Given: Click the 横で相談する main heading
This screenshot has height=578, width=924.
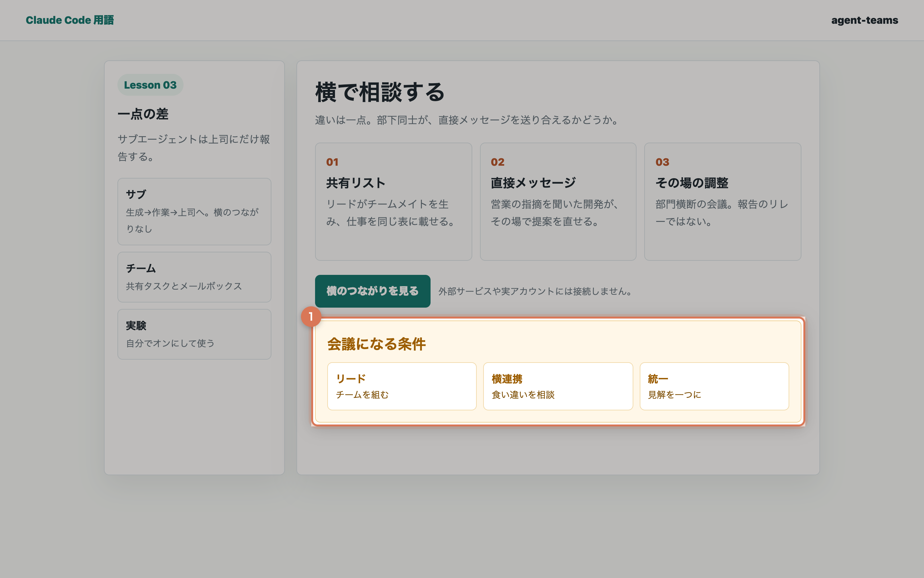Looking at the screenshot, I should 380,92.
